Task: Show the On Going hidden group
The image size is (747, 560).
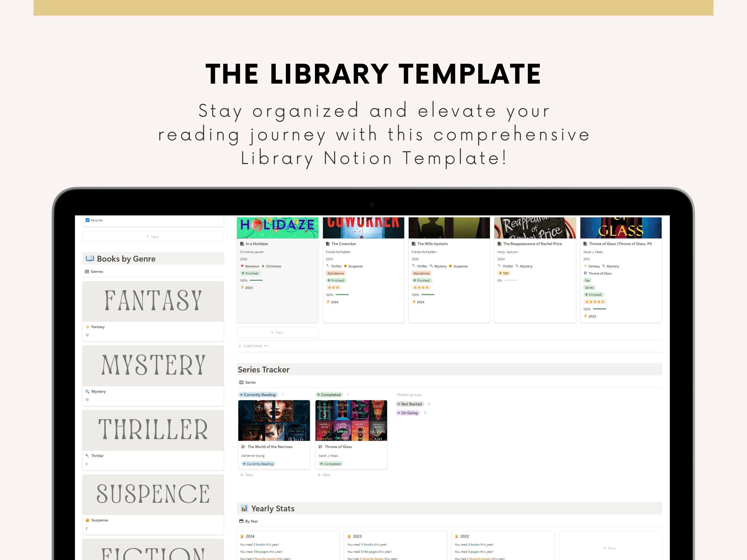Action: (x=408, y=413)
